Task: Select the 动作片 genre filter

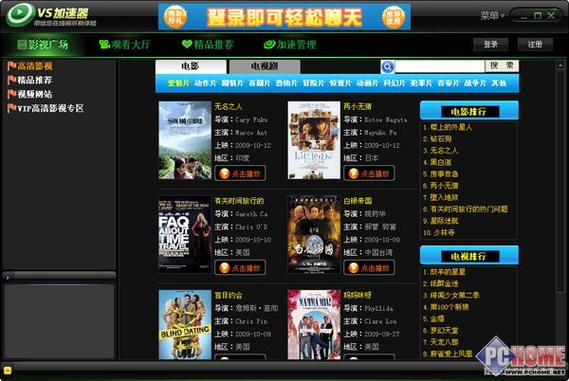Action: click(x=205, y=83)
